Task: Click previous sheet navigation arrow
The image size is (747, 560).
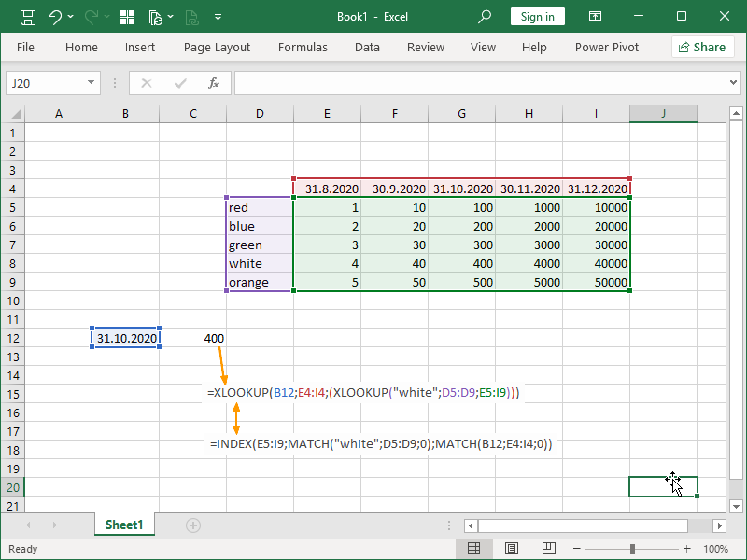Action: coord(28,525)
